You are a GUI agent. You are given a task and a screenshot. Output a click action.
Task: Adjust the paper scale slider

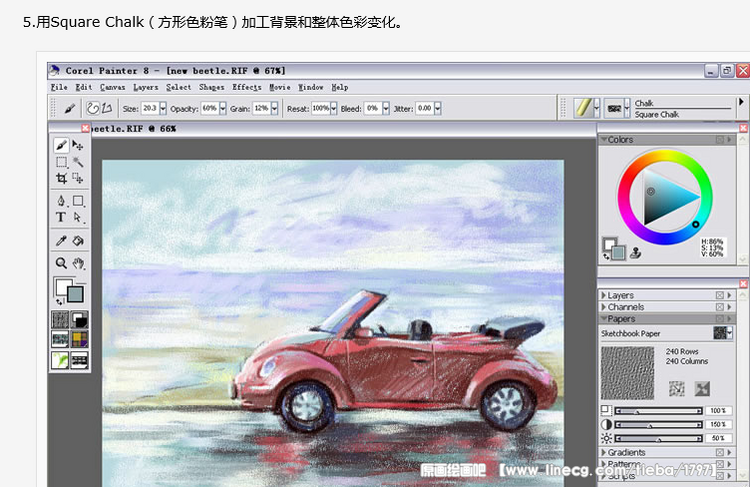658,411
